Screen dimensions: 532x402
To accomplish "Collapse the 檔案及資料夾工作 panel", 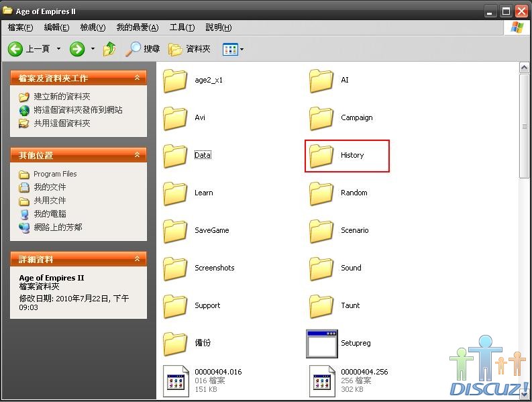I will (137, 78).
